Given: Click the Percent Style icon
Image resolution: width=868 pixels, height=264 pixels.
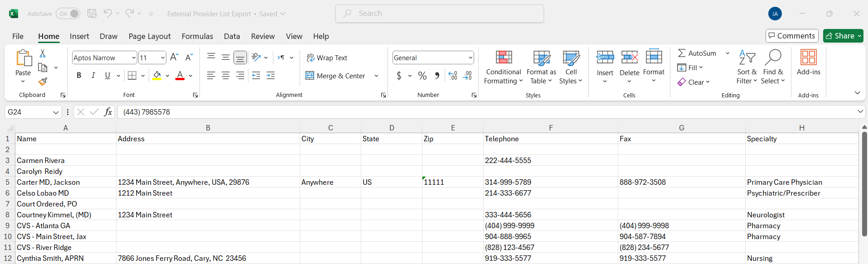Looking at the screenshot, I should 422,76.
